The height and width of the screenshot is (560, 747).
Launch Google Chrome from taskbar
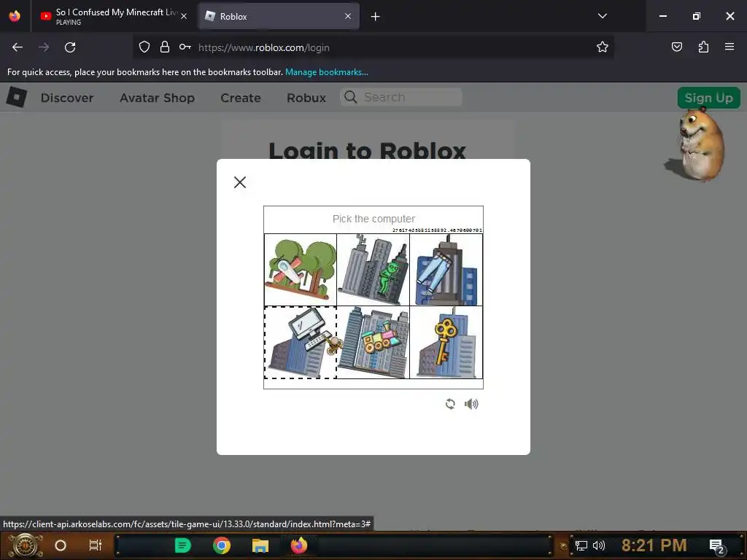click(222, 545)
